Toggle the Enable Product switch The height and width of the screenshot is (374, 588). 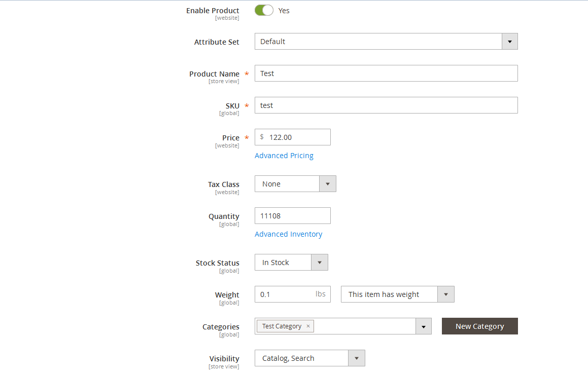[x=264, y=10]
